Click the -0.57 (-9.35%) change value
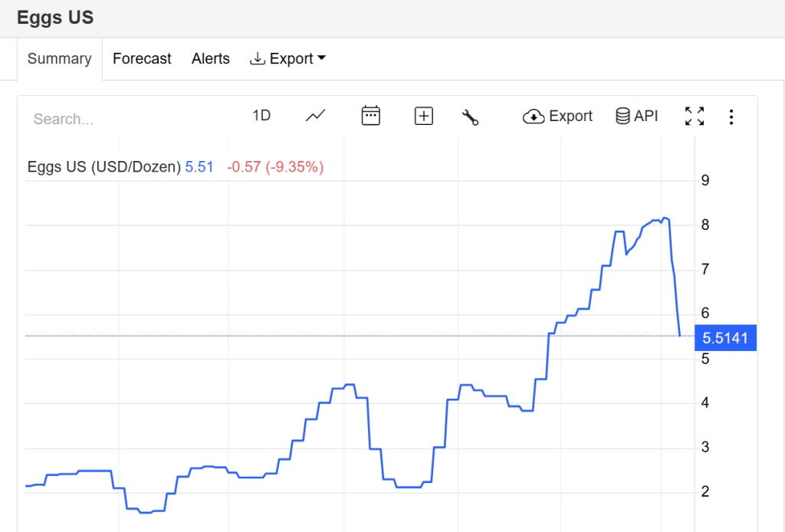The width and height of the screenshot is (785, 532). pos(275,166)
